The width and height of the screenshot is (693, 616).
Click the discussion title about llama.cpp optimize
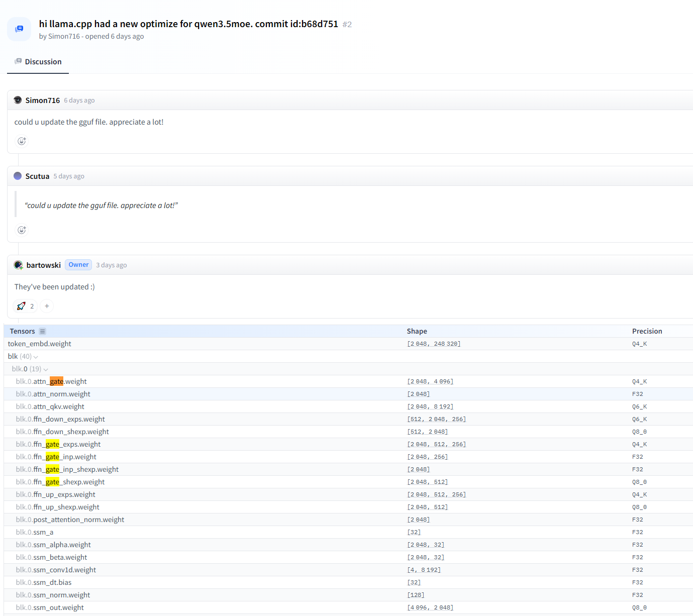click(x=188, y=24)
